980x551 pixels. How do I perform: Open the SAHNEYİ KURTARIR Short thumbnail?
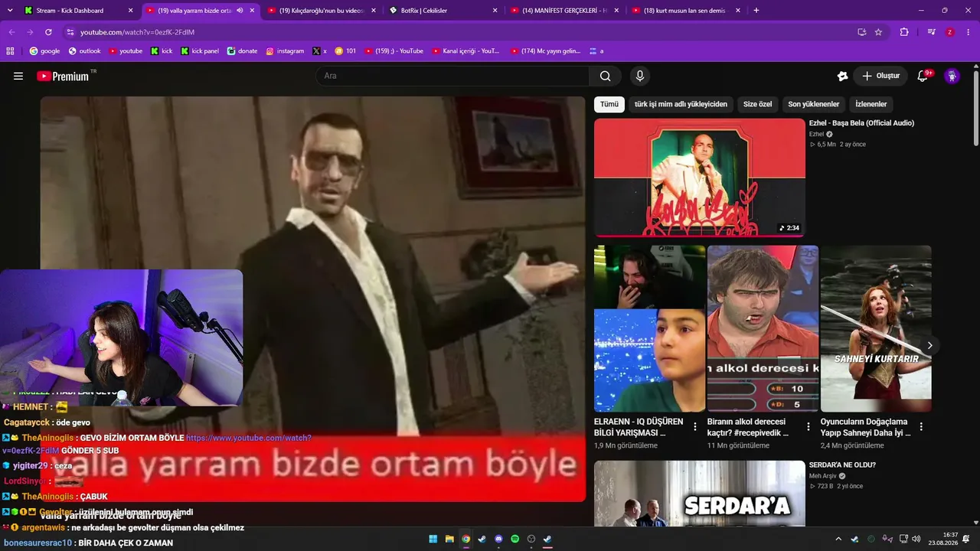pos(876,328)
